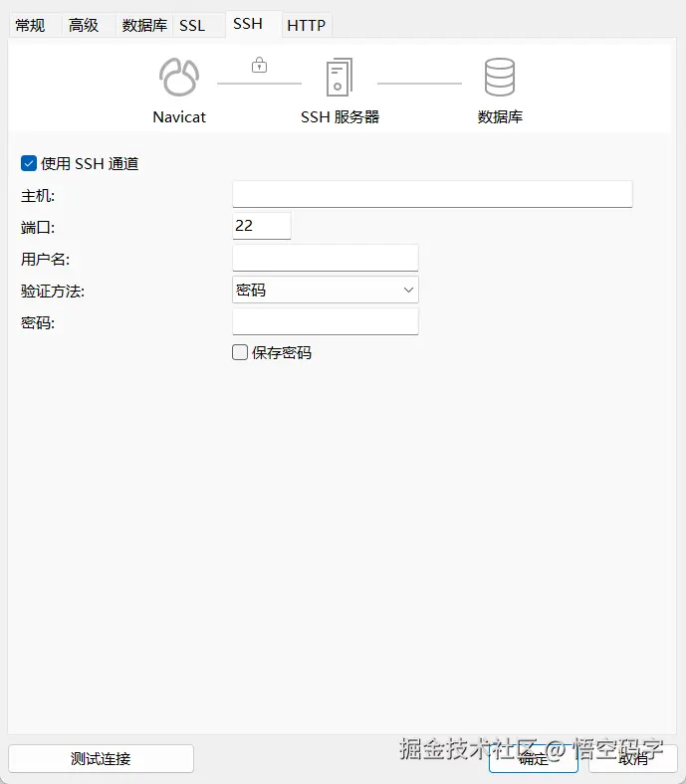Click the SSH server tower icon
This screenshot has height=784, width=686.
click(x=340, y=77)
